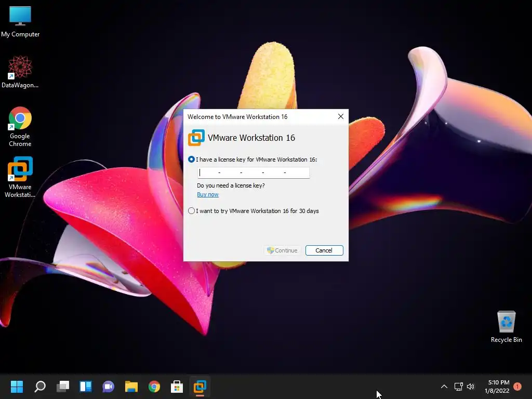Open Chrome from the taskbar
The image size is (532, 399).
click(154, 387)
